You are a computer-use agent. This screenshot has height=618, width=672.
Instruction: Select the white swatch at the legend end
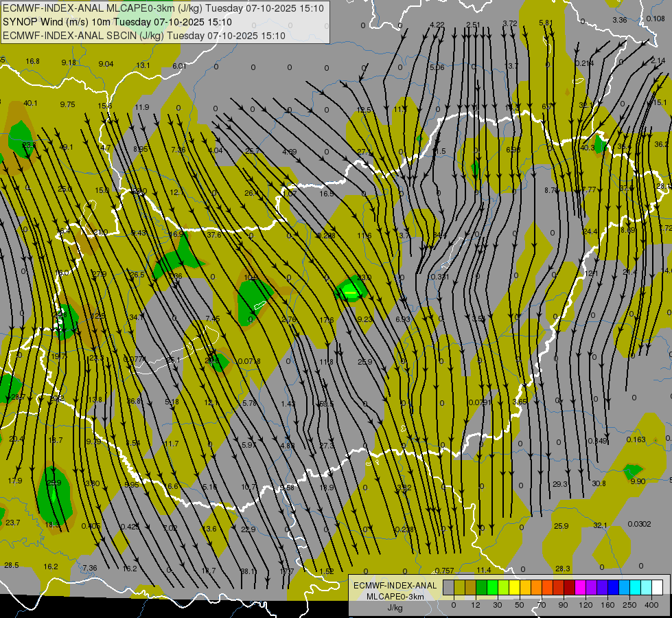tap(657, 587)
